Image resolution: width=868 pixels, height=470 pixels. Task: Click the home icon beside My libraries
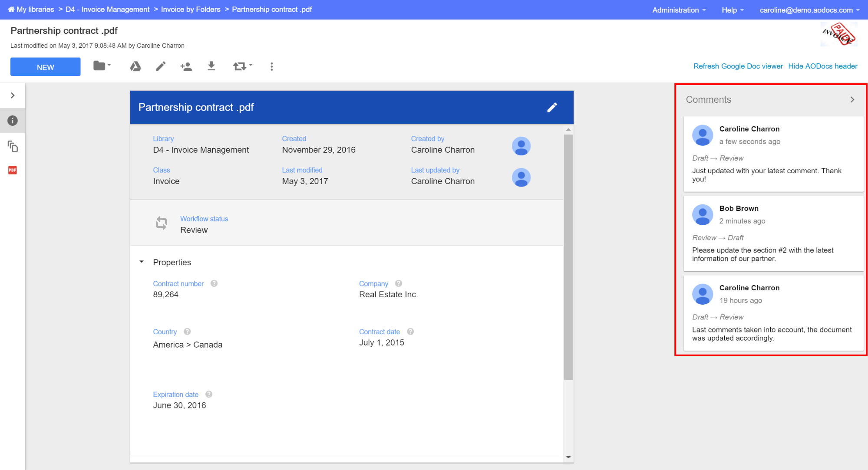(11, 10)
